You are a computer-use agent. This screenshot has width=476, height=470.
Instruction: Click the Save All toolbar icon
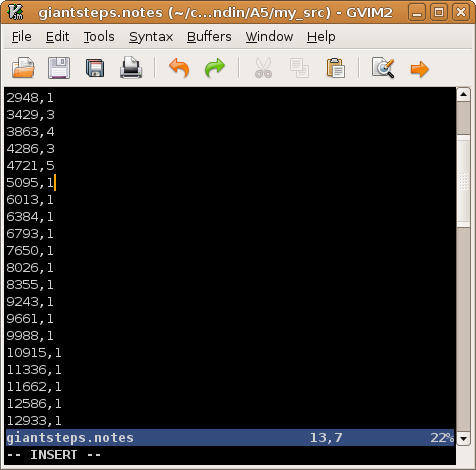tap(95, 68)
